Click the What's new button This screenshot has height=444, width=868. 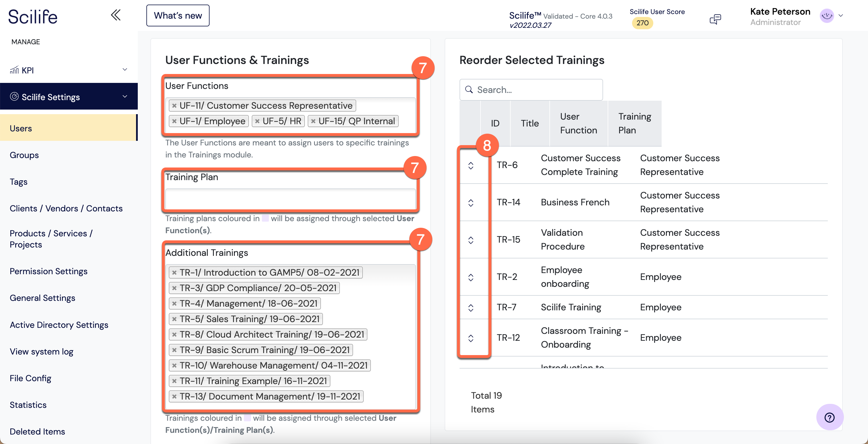pyautogui.click(x=178, y=15)
